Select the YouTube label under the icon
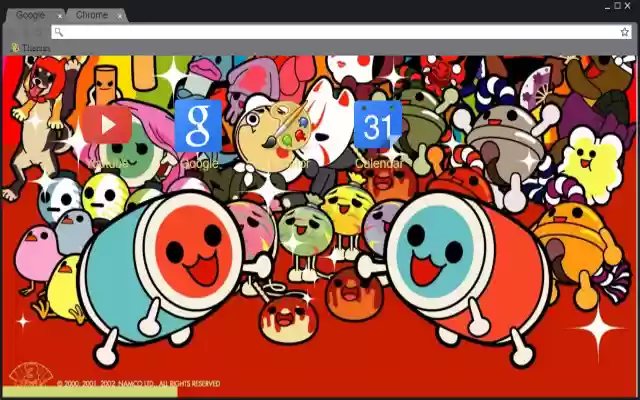This screenshot has height=400, width=640. click(108, 164)
